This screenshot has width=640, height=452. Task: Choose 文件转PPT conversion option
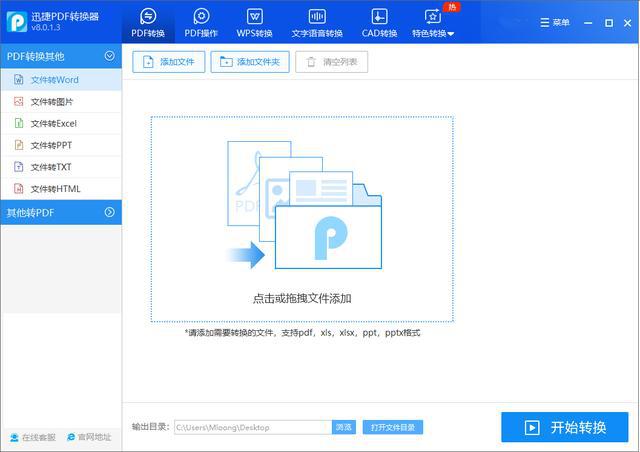(61, 145)
